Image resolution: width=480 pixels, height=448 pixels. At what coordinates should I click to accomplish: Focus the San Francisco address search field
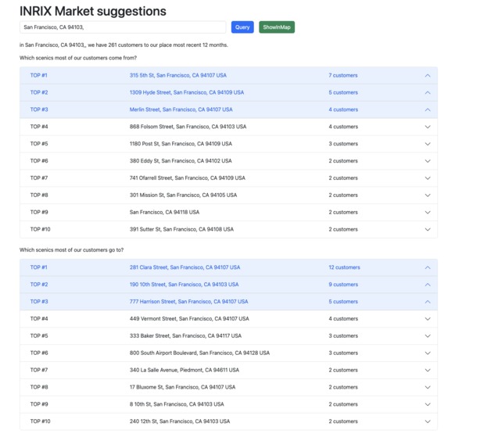click(x=123, y=27)
